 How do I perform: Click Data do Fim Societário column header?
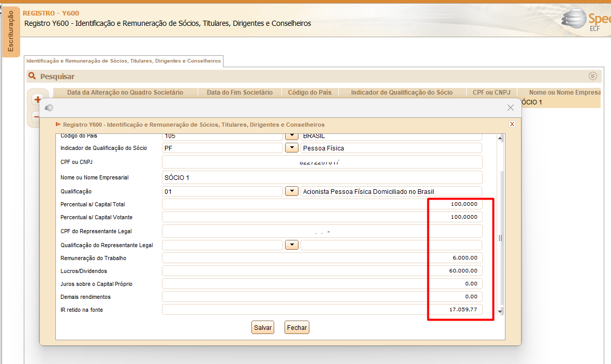point(240,92)
